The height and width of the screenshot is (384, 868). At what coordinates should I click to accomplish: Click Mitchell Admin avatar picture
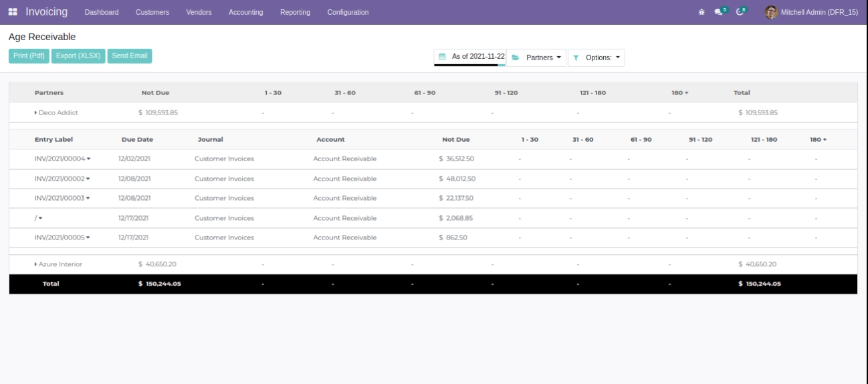pyautogui.click(x=771, y=12)
